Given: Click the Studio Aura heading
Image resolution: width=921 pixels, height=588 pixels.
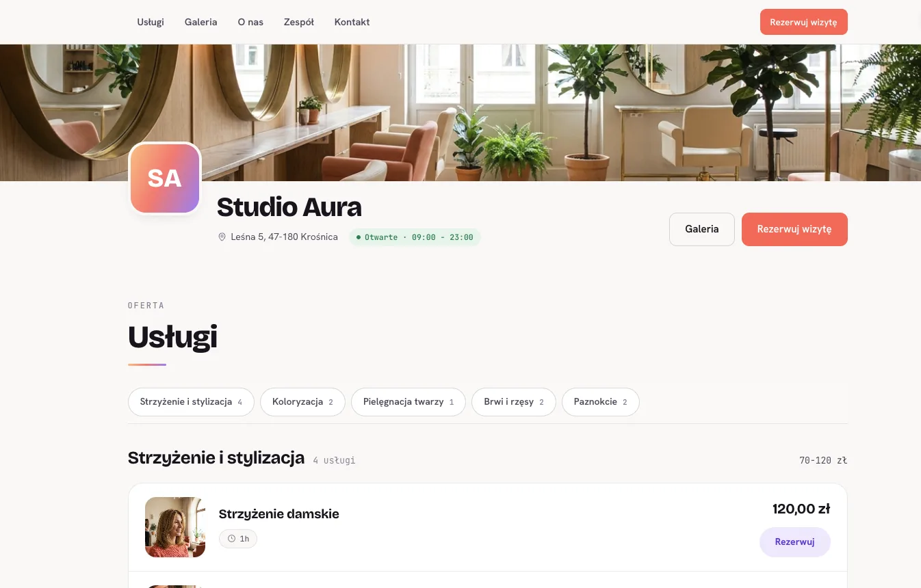Looking at the screenshot, I should (289, 206).
